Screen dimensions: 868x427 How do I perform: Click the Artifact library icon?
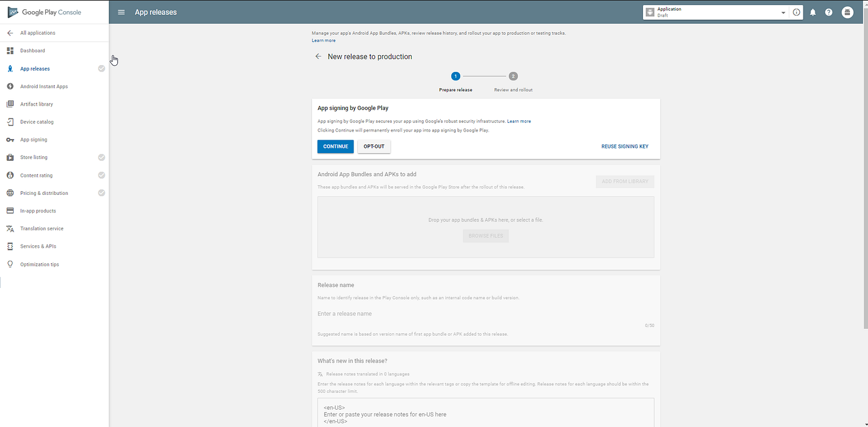(x=10, y=104)
